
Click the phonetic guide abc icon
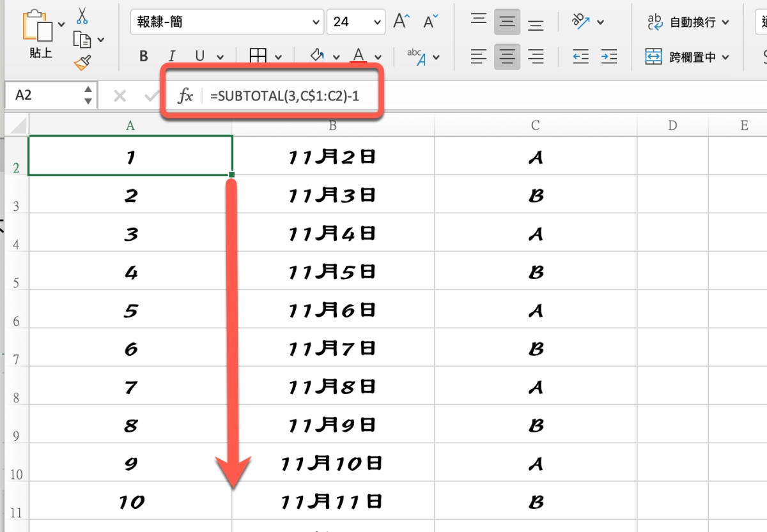point(417,56)
